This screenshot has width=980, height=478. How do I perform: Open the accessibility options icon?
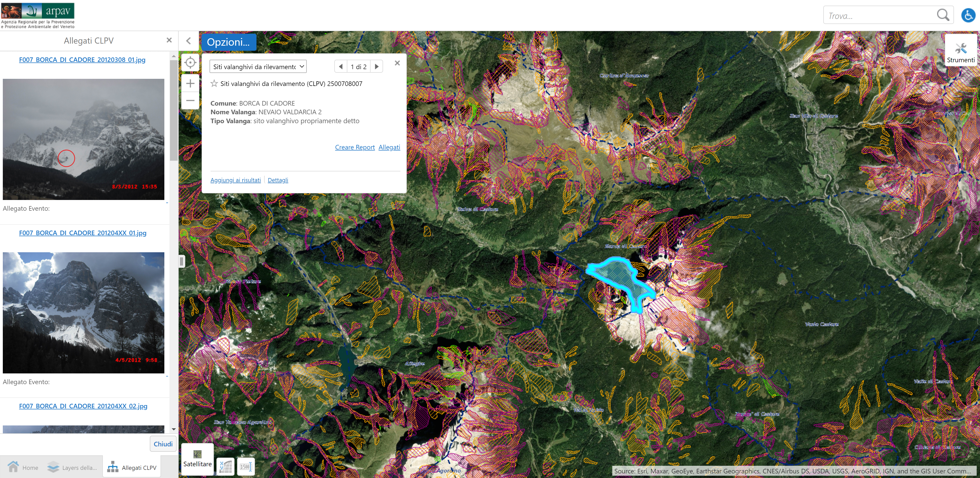tap(968, 15)
